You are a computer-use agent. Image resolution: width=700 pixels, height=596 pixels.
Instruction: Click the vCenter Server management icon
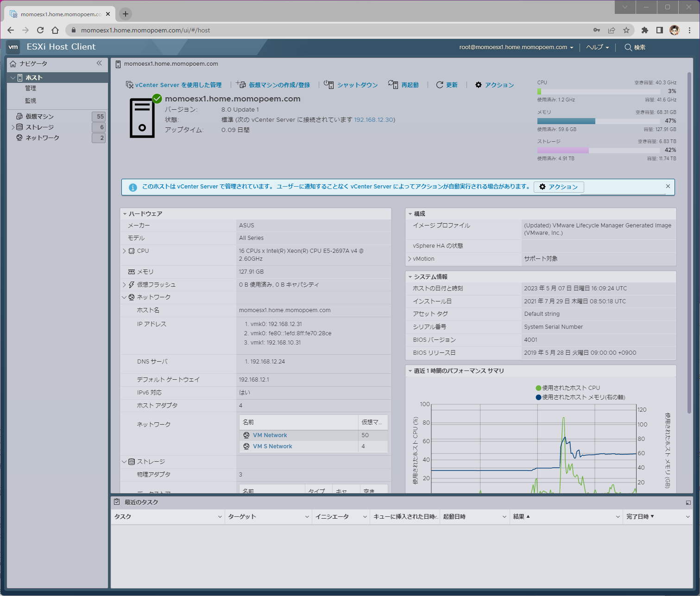pyautogui.click(x=130, y=85)
